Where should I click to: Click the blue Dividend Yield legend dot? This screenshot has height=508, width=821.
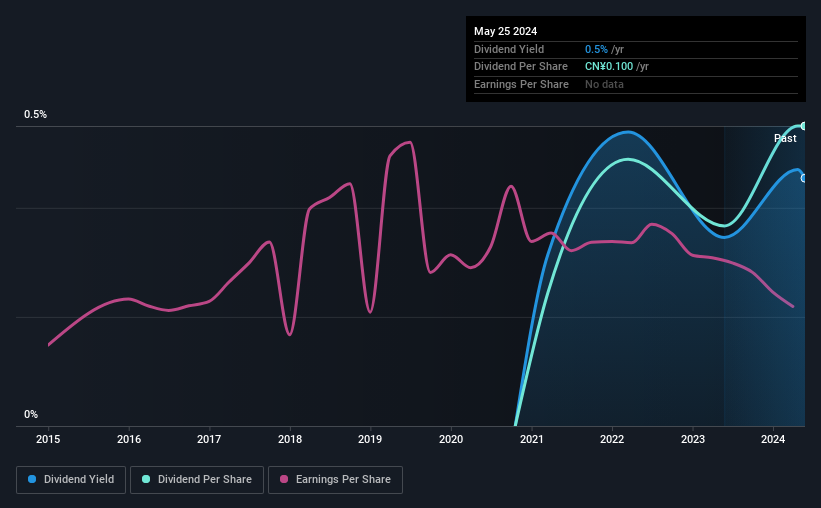(x=32, y=480)
